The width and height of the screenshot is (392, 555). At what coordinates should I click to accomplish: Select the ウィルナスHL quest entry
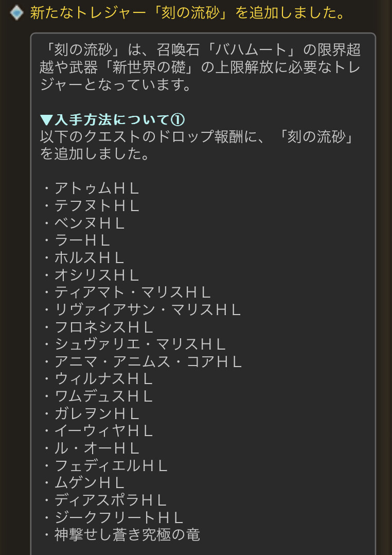click(x=98, y=379)
